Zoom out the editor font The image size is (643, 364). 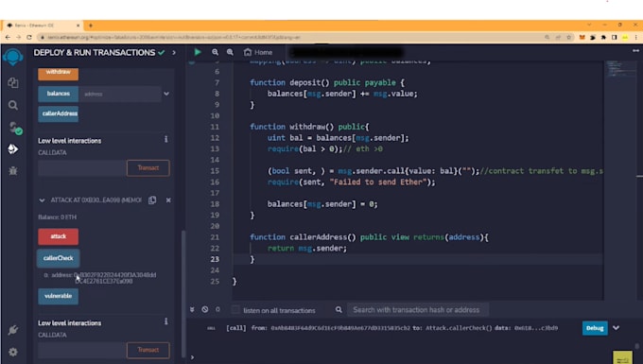point(215,52)
